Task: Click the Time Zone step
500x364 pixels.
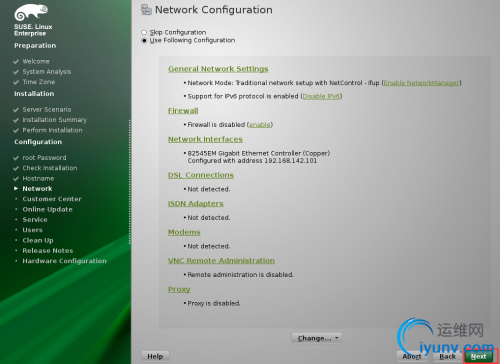Action: (39, 82)
